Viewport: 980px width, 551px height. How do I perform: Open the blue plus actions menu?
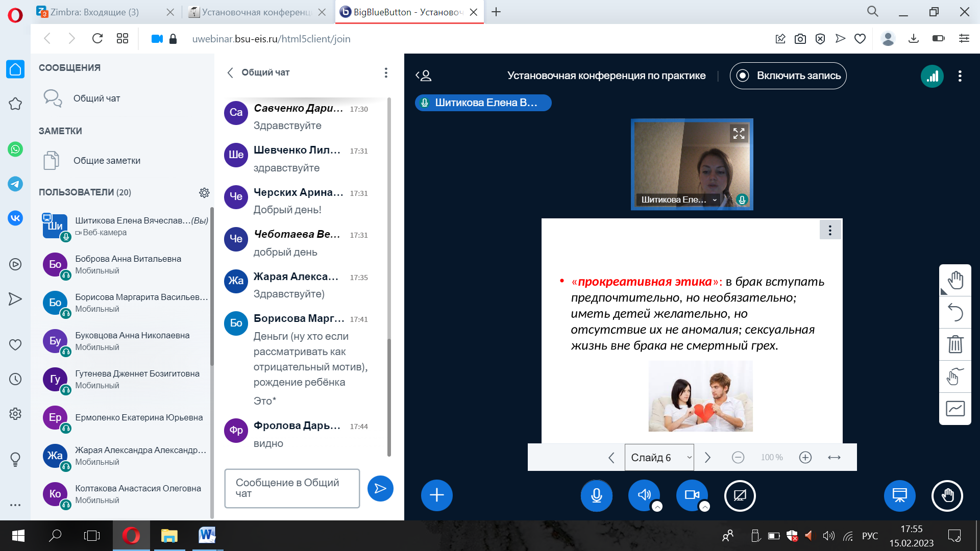pyautogui.click(x=436, y=495)
